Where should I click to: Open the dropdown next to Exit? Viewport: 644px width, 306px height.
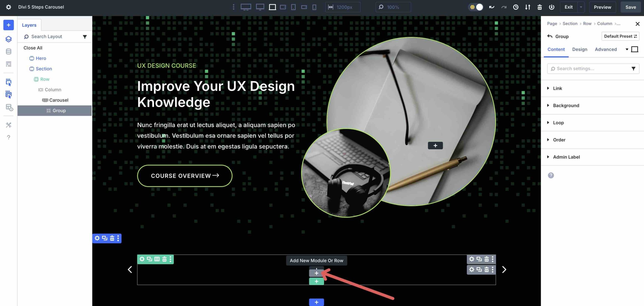(x=581, y=7)
